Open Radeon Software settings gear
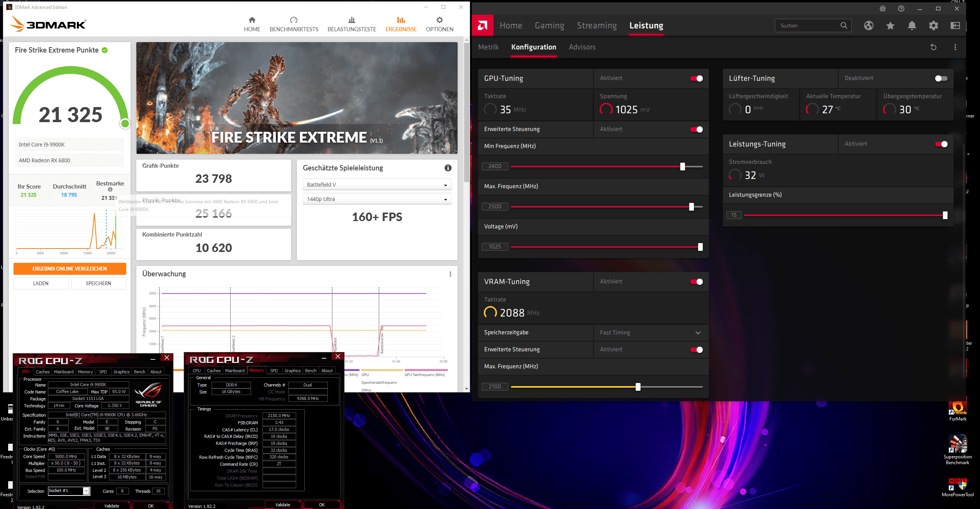This screenshot has width=980, height=509. point(934,26)
